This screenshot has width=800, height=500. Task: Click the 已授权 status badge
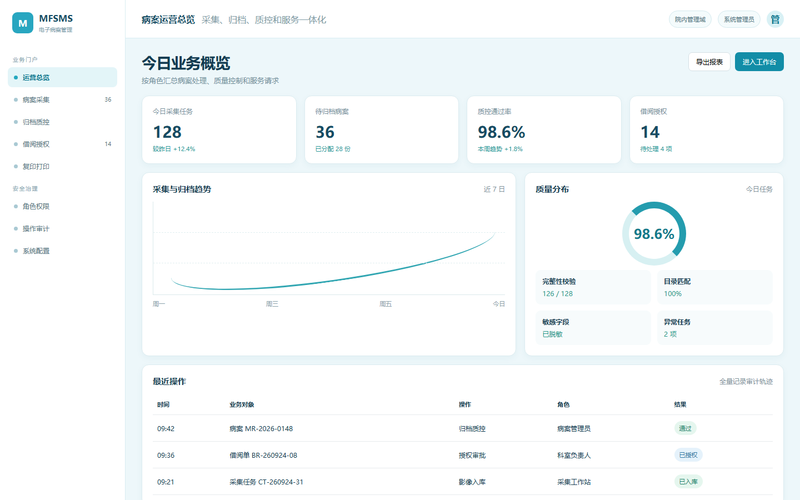[688, 455]
